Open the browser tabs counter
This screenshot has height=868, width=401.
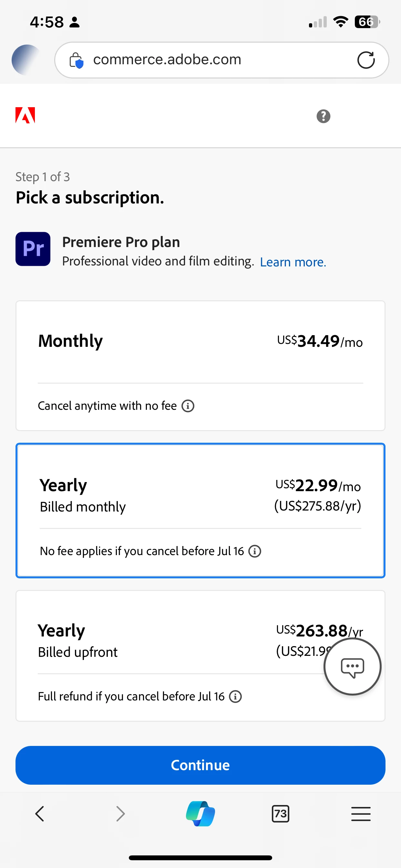(x=280, y=814)
